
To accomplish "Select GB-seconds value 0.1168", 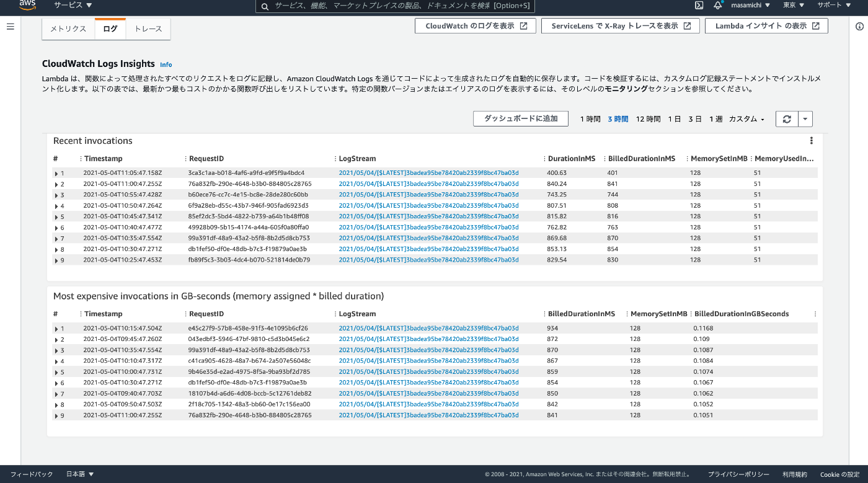I will coord(703,328).
